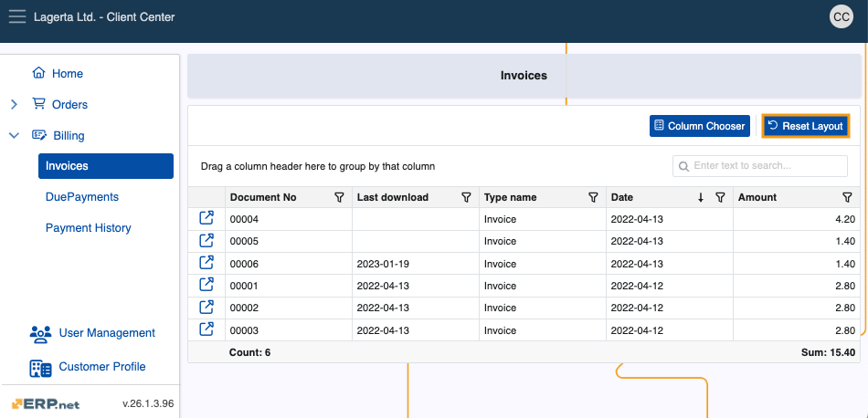
Task: Click the Billing card icon
Action: point(38,135)
